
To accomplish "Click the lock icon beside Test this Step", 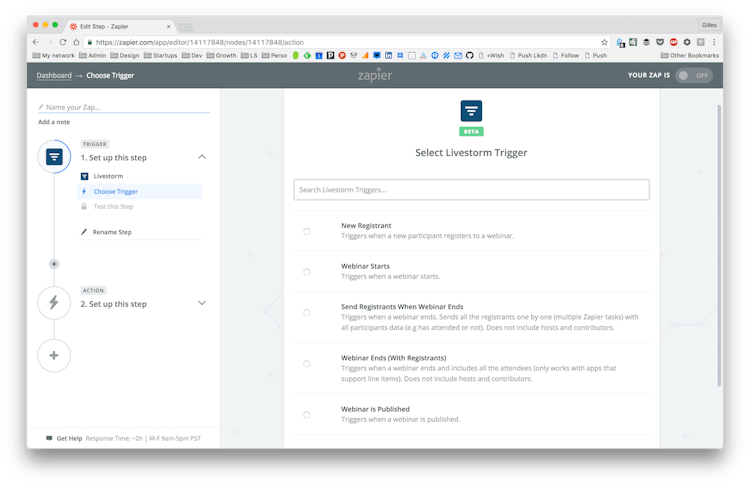I will (84, 206).
